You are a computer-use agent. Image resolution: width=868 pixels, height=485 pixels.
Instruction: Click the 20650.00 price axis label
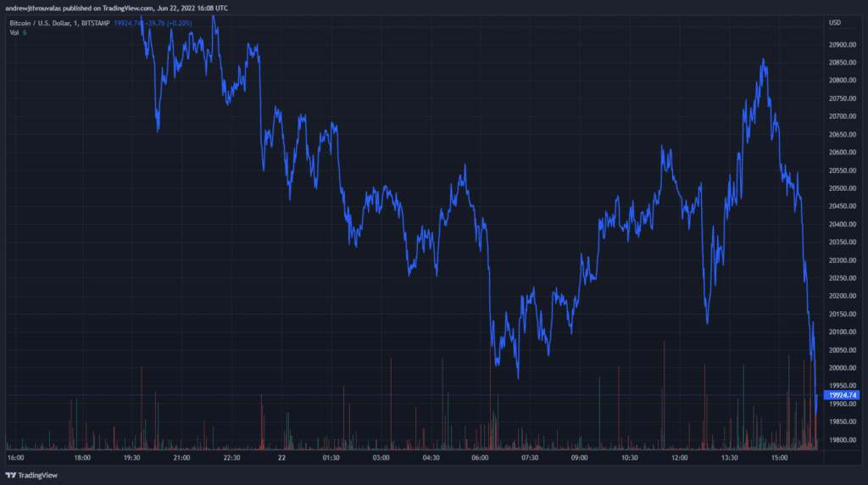tap(843, 135)
